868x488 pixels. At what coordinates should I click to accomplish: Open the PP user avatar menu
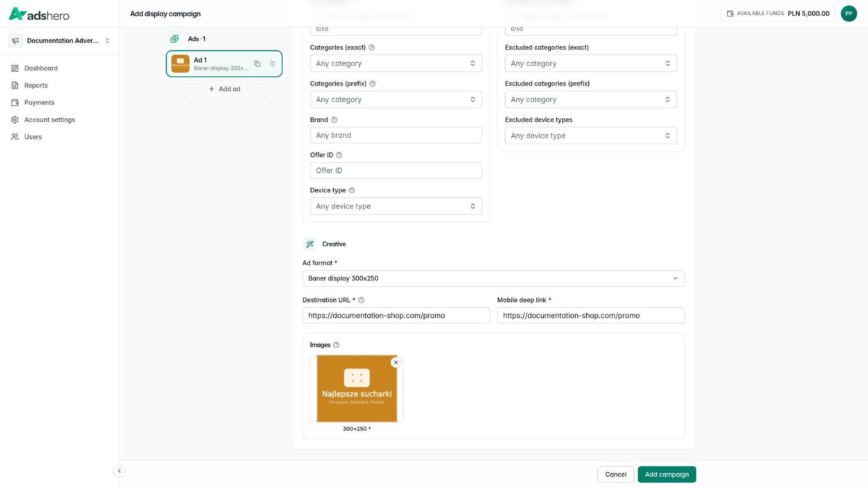click(x=849, y=14)
